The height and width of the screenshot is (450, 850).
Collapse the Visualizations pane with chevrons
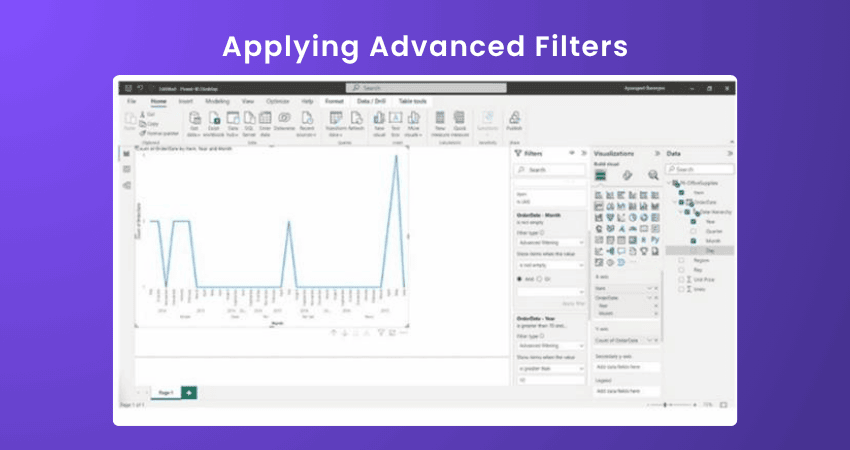657,153
